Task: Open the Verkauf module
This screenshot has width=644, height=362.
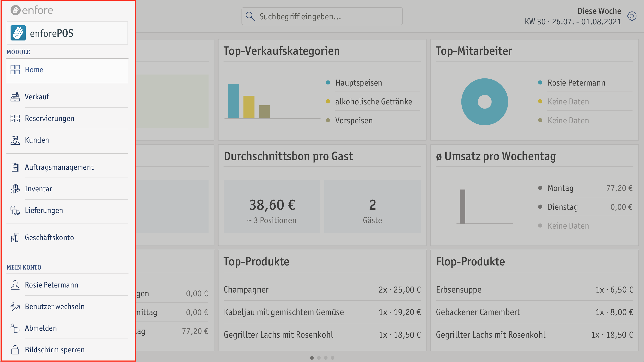Action: point(67,97)
